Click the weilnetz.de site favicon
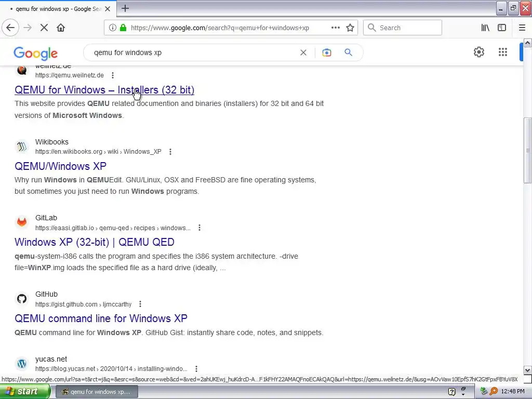This screenshot has width=532, height=399. (x=22, y=70)
